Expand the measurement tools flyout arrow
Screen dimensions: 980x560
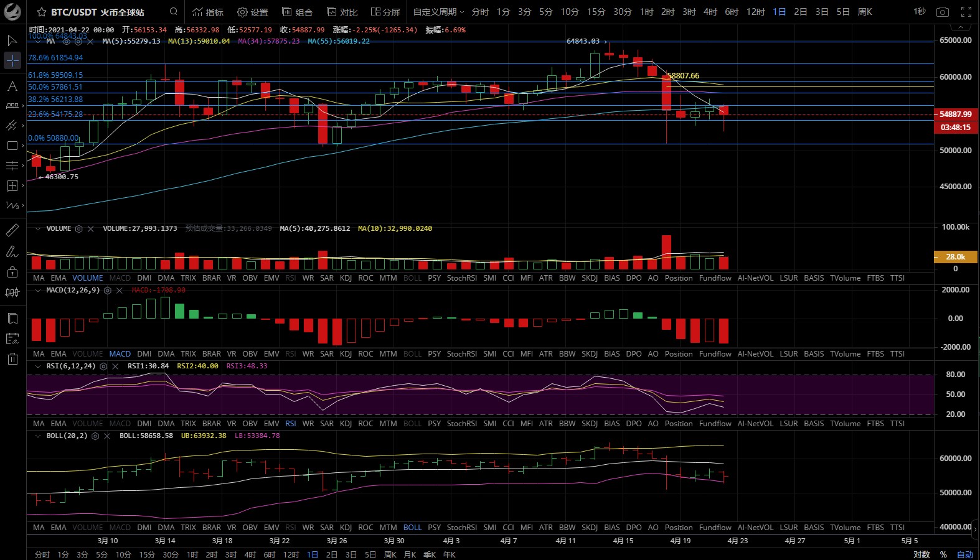point(23,106)
